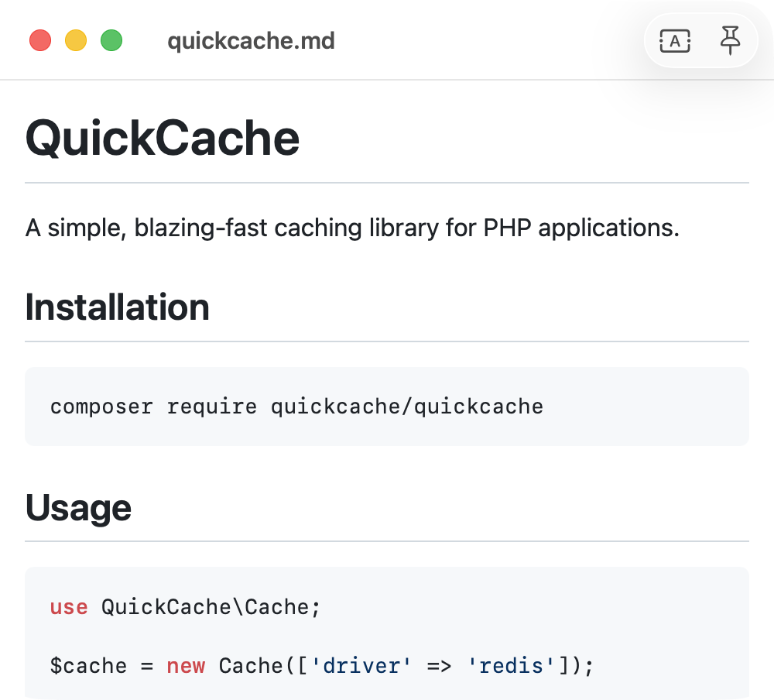
Task: Click 'require' in the composer command
Action: click(x=212, y=407)
